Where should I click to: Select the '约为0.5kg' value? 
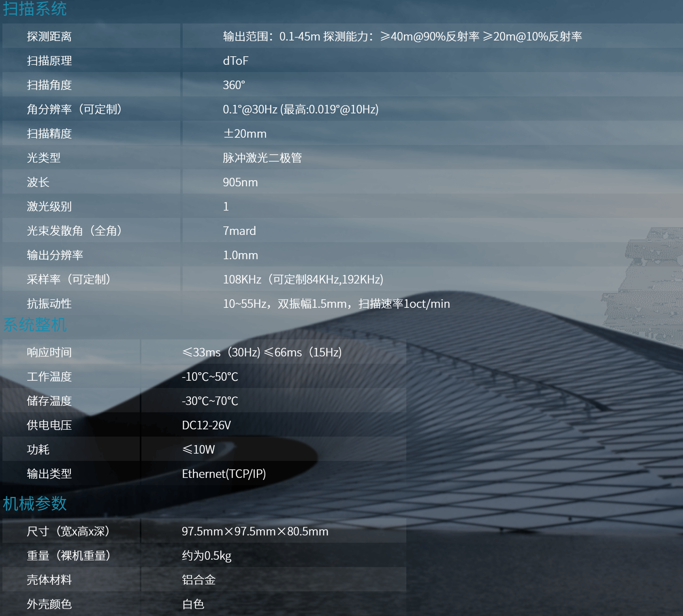(207, 556)
